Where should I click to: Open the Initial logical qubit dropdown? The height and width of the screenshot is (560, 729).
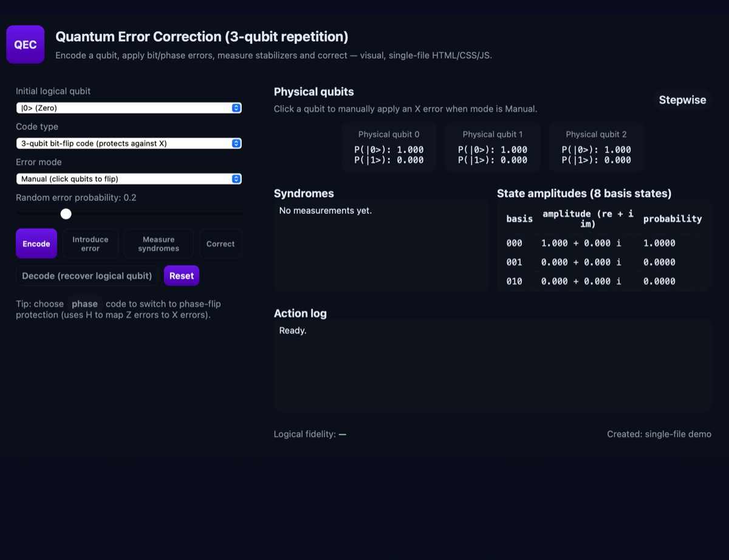pyautogui.click(x=129, y=108)
